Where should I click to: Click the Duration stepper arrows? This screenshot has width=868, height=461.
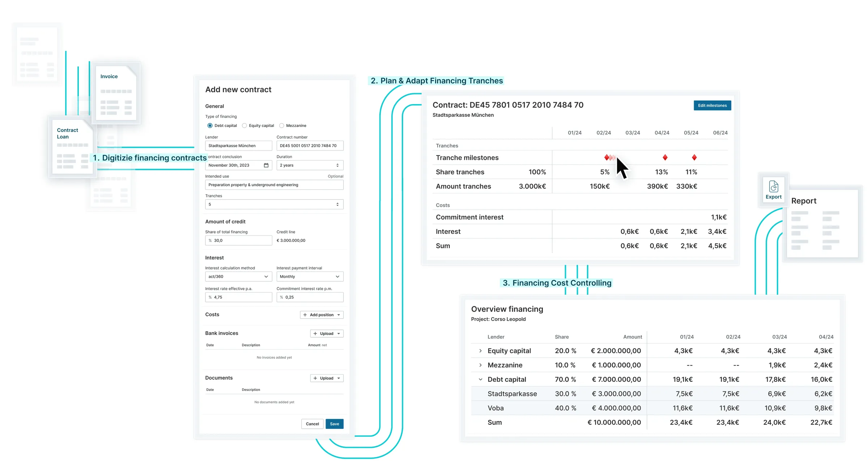pyautogui.click(x=337, y=165)
